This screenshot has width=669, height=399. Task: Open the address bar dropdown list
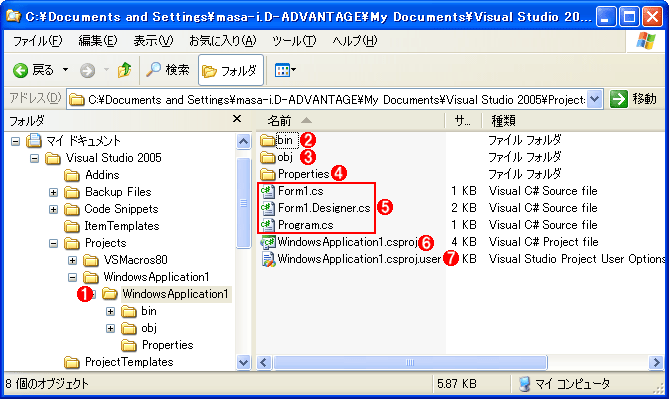click(594, 99)
